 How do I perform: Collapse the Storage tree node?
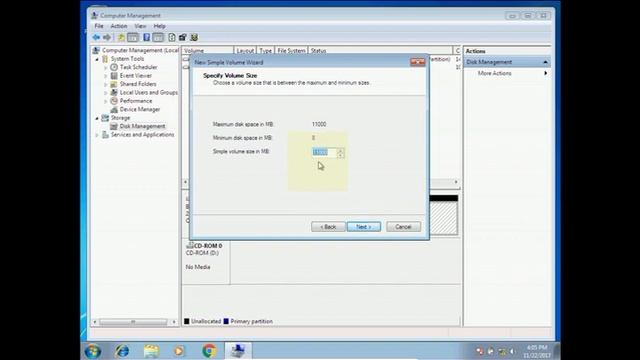click(x=97, y=118)
